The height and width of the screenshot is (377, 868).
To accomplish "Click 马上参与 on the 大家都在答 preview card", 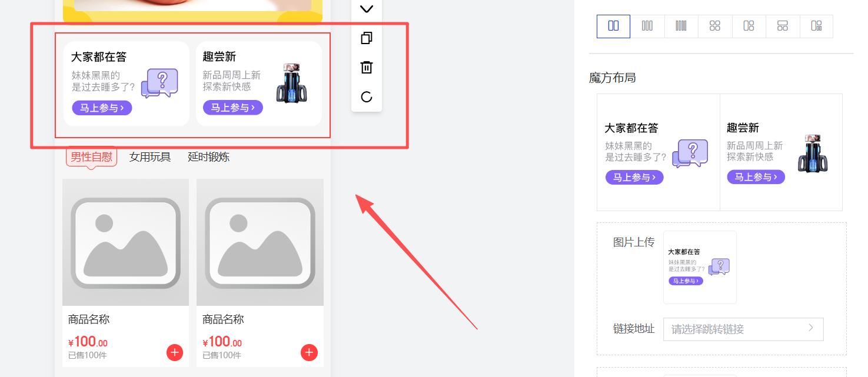I will pyautogui.click(x=102, y=108).
